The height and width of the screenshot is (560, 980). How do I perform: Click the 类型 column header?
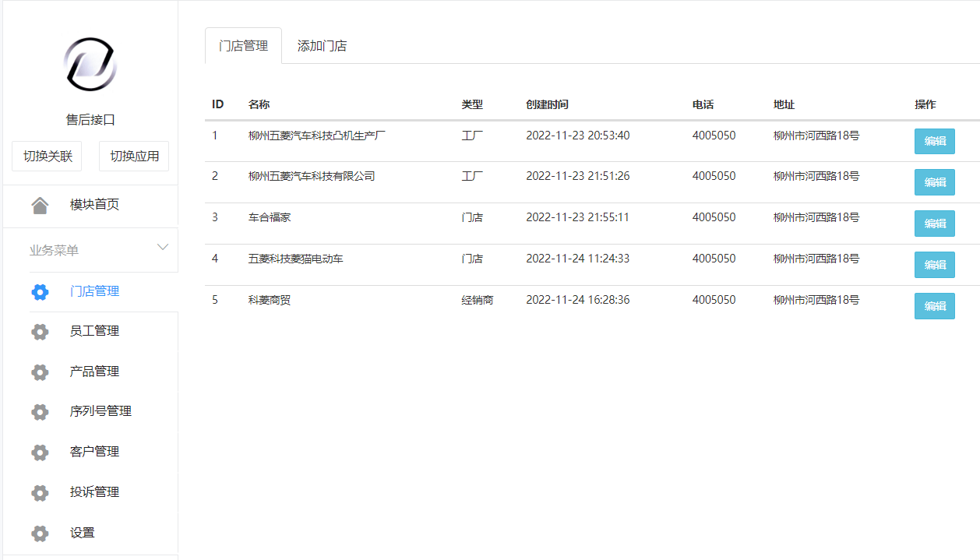472,104
